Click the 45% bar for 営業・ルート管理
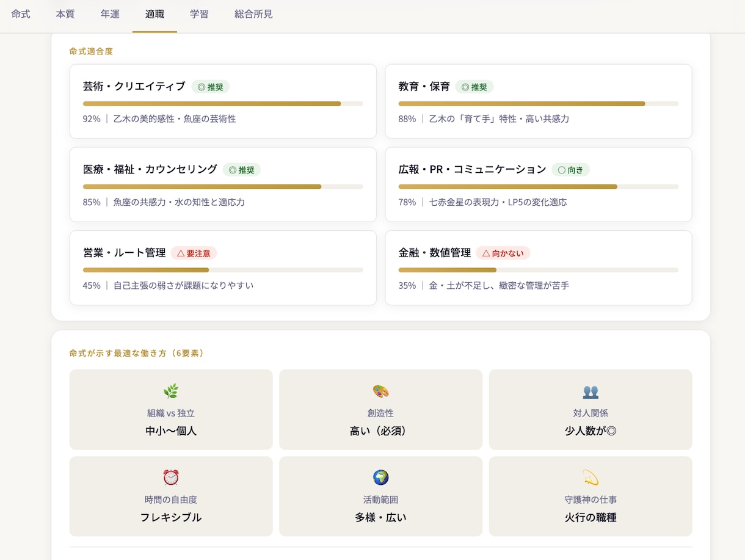Image resolution: width=745 pixels, height=560 pixels. (223, 270)
